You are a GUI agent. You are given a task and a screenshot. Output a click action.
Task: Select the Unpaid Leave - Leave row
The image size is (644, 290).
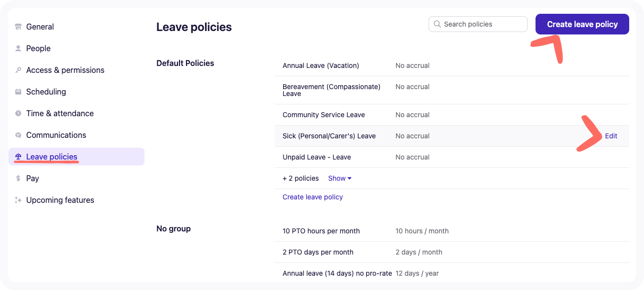(317, 157)
